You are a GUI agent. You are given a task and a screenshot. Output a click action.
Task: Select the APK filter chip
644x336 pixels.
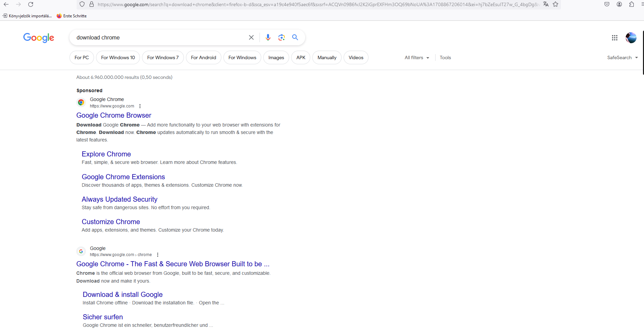301,57
